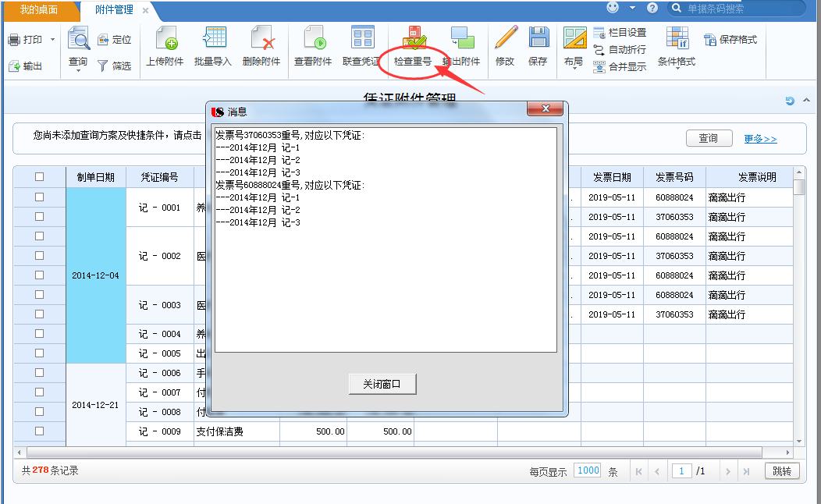
Task: Check the row checkbox for 记 - 0009
Action: tap(40, 431)
